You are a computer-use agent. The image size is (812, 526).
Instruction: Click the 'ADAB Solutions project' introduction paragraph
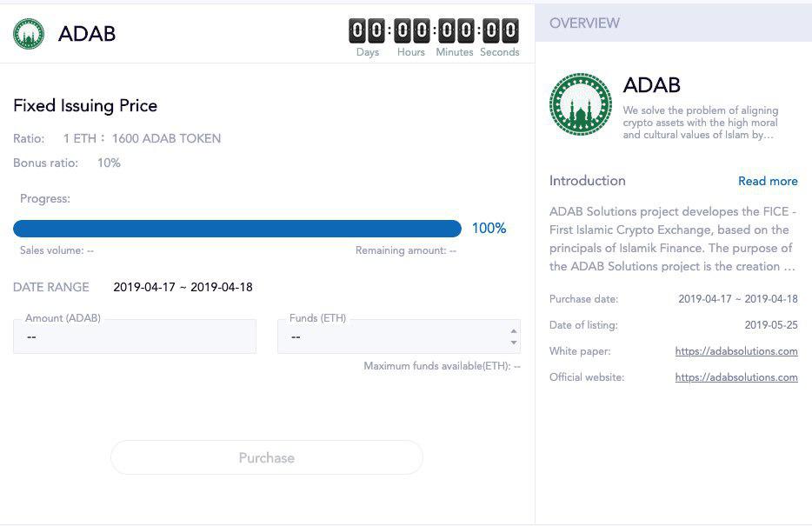coord(673,239)
